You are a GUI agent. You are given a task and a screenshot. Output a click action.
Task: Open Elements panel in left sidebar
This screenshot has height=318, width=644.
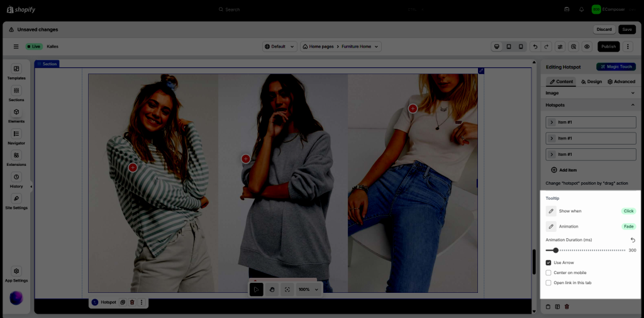(16, 115)
